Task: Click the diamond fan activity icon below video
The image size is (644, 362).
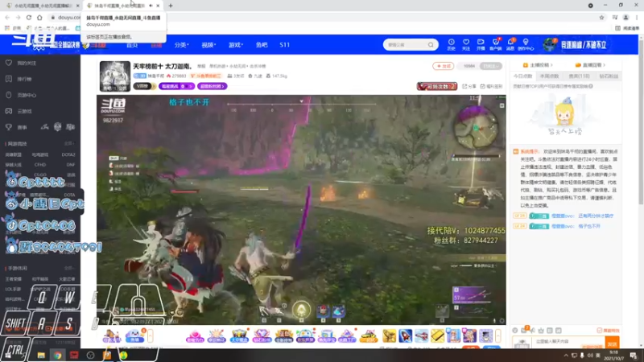Action: 261,335
